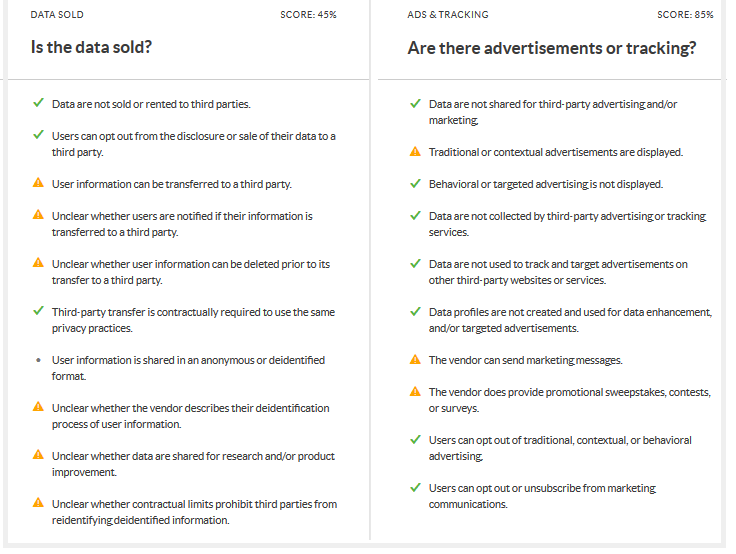Click the 'ADS & TRACKING' category label

(448, 15)
